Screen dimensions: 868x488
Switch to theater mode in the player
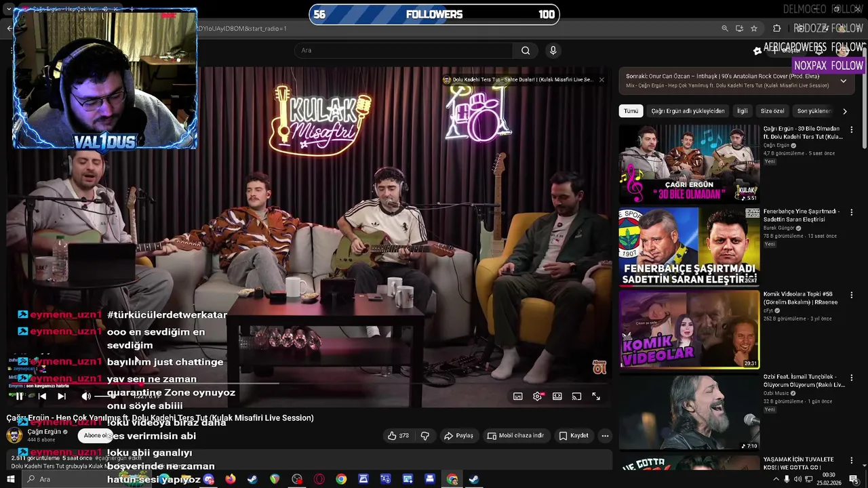tap(557, 396)
